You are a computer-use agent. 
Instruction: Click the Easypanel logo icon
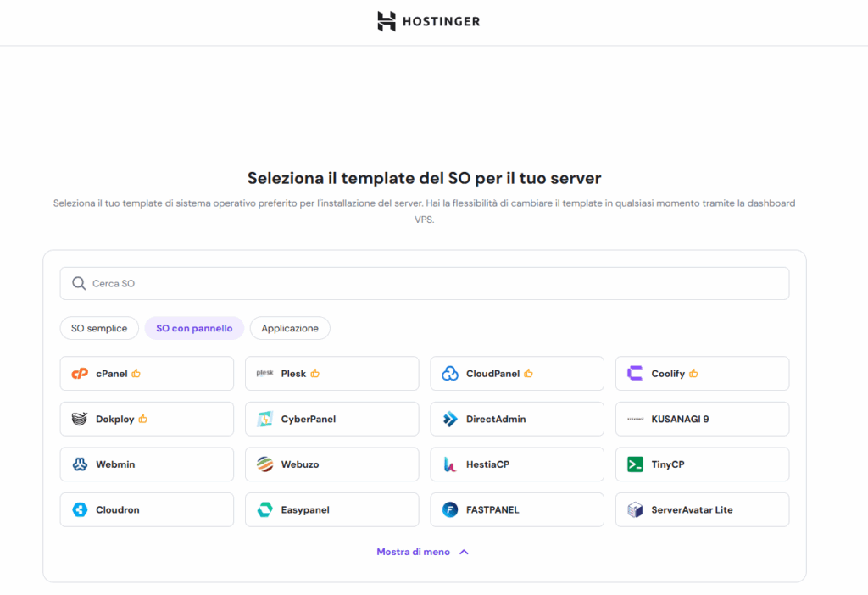tap(264, 509)
